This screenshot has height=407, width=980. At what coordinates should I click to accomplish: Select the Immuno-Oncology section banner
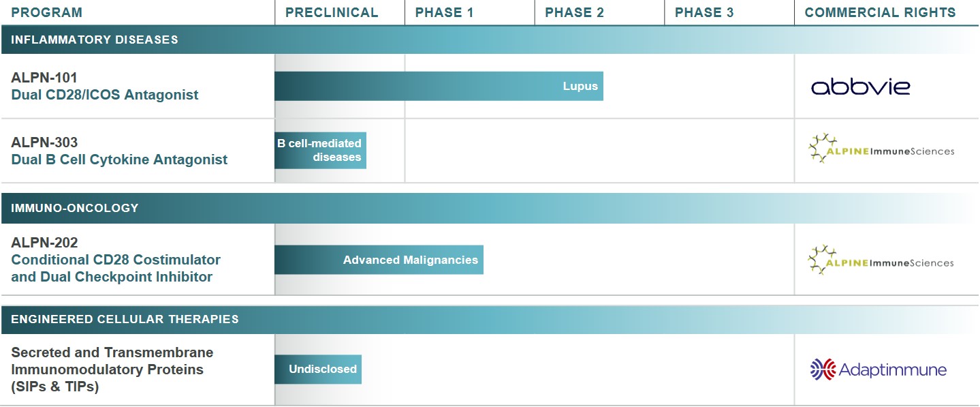click(x=75, y=208)
